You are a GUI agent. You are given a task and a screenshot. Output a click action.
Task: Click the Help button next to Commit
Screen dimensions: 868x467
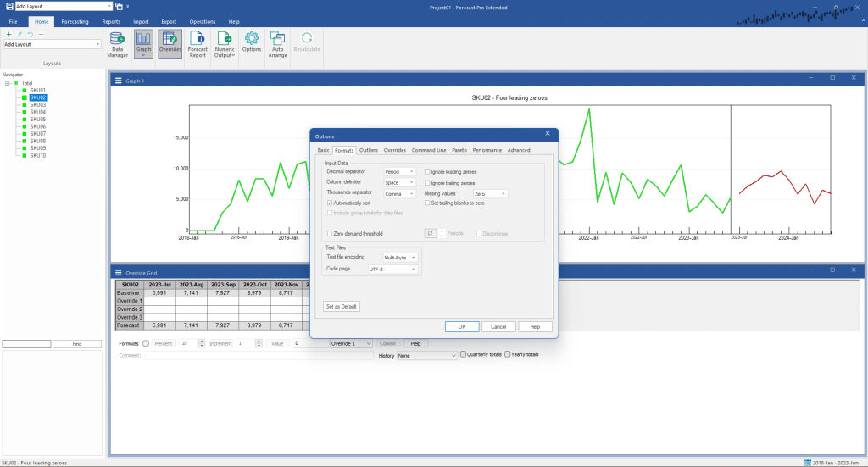click(x=415, y=343)
